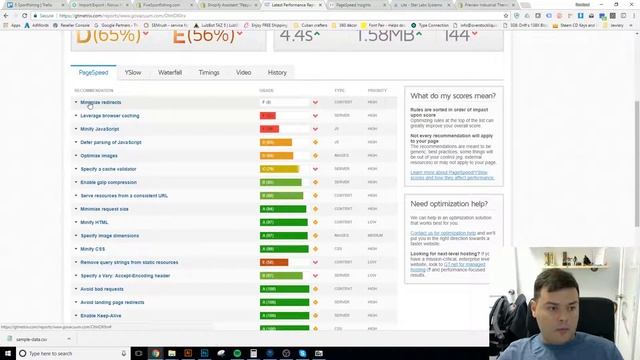Reload the page with the refresh icon
The height and width of the screenshot is (360, 640).
tap(25, 16)
